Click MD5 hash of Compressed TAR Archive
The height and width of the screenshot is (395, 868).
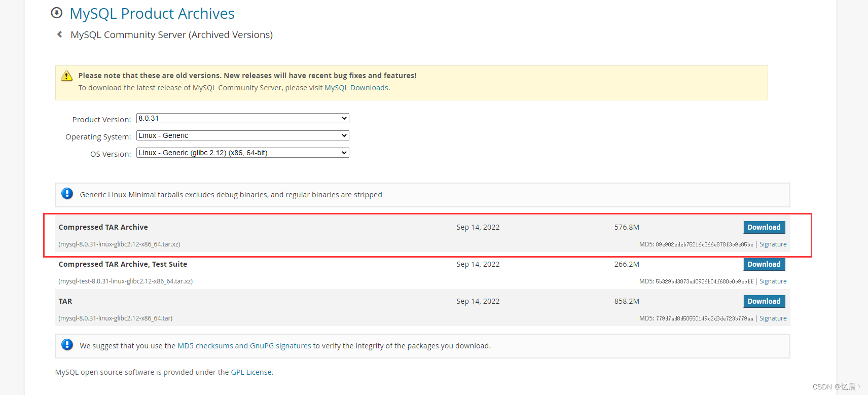(704, 244)
